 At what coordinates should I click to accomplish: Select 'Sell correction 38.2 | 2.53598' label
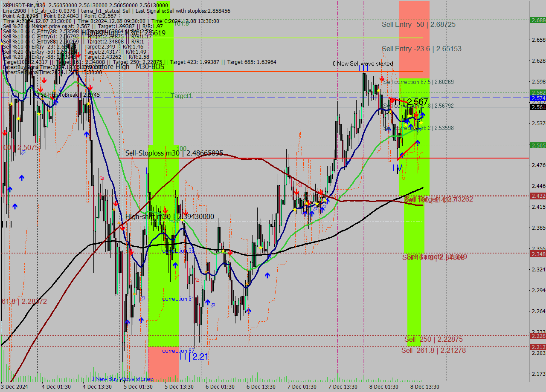click(x=418, y=128)
